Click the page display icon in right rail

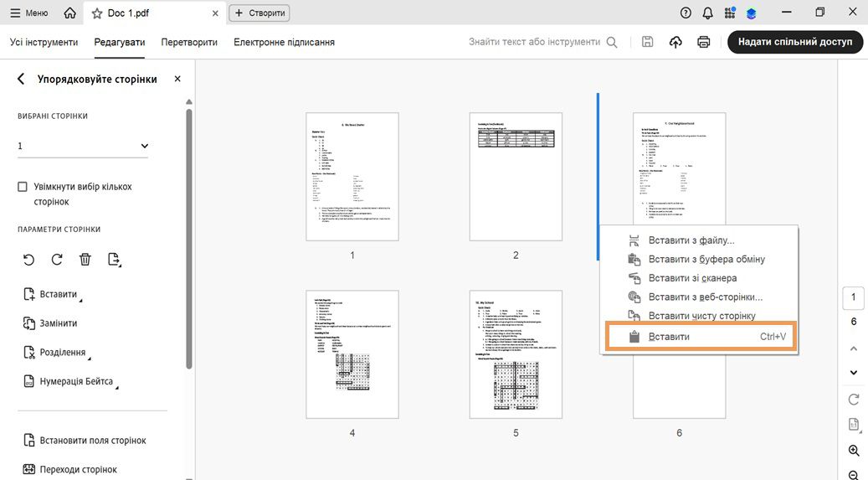(854, 425)
